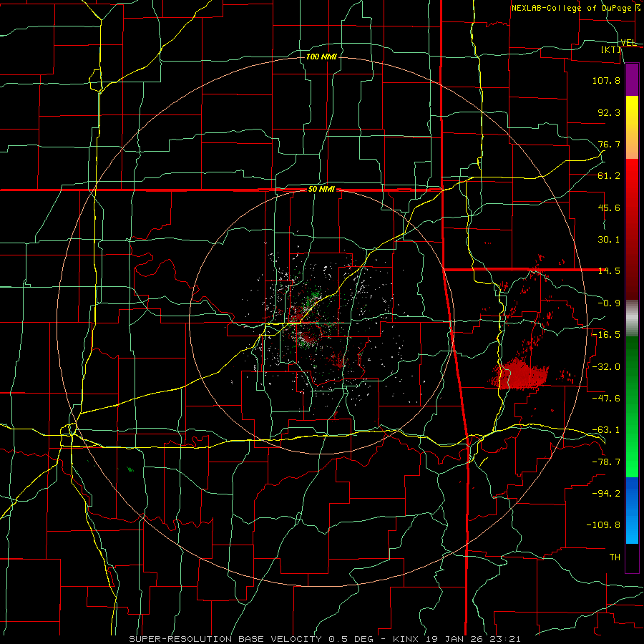Select the -0.9 legend value
The height and width of the screenshot is (644, 644).
pos(609,303)
